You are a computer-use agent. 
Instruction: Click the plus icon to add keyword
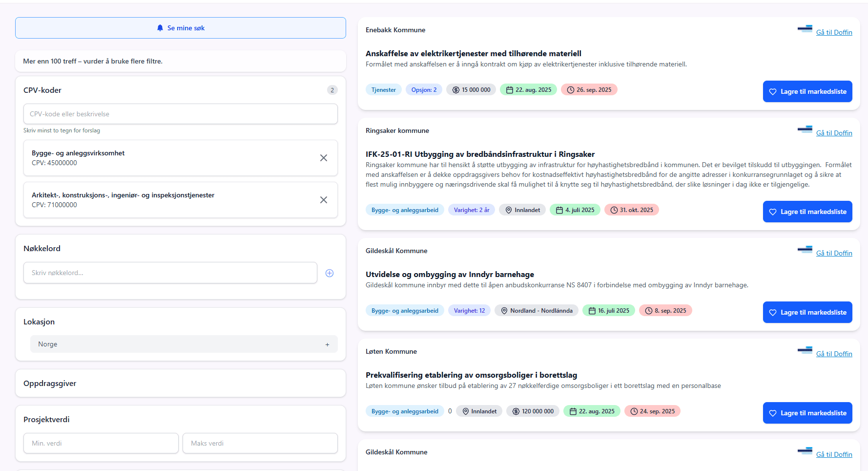point(330,273)
